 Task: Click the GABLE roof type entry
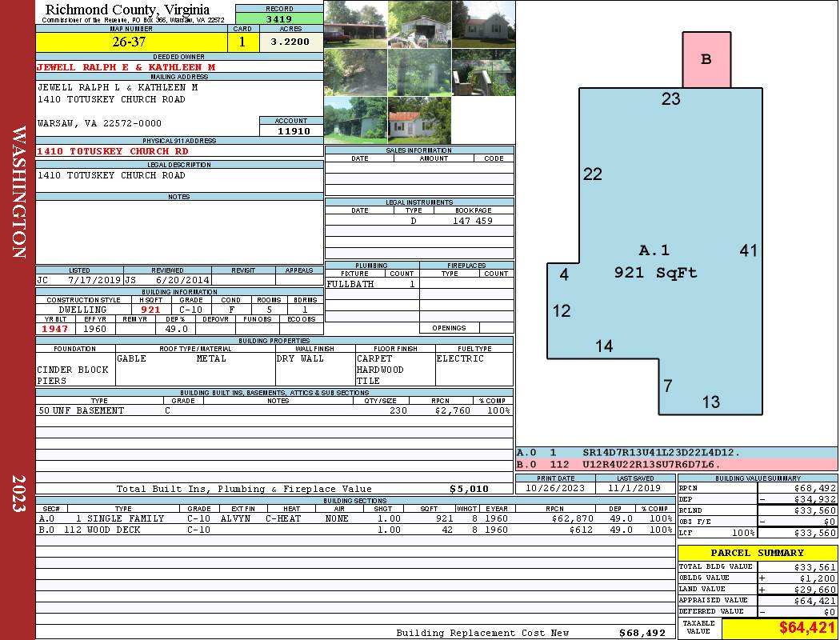pyautogui.click(x=132, y=358)
